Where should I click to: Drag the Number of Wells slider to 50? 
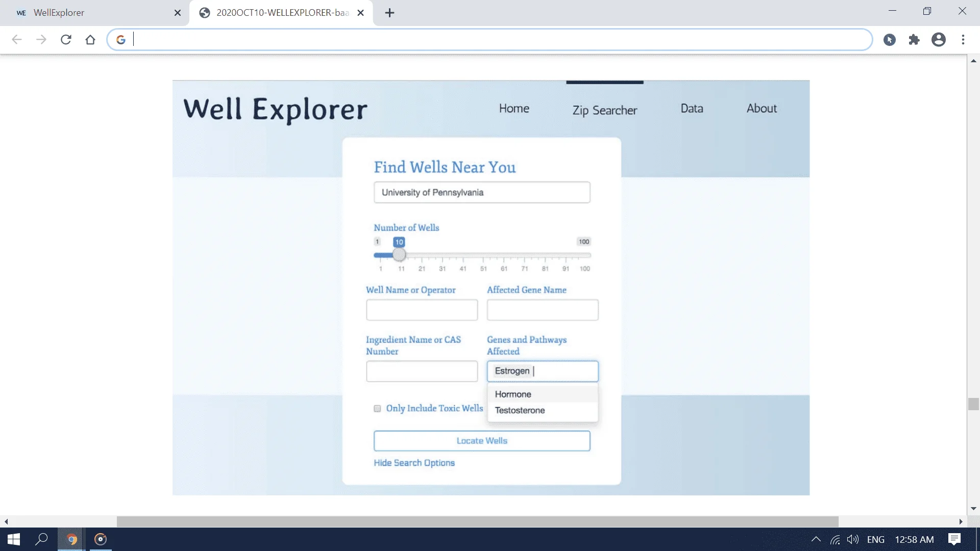coord(482,255)
